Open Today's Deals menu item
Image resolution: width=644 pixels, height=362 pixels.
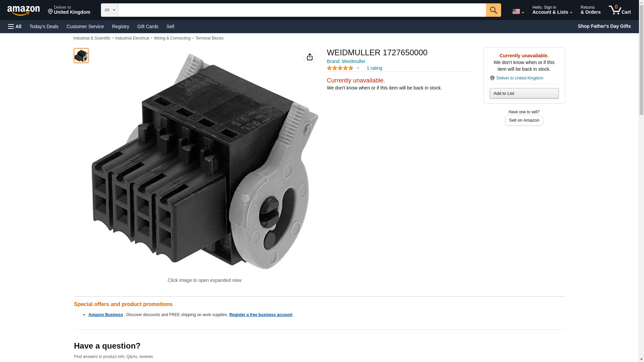tap(44, 26)
